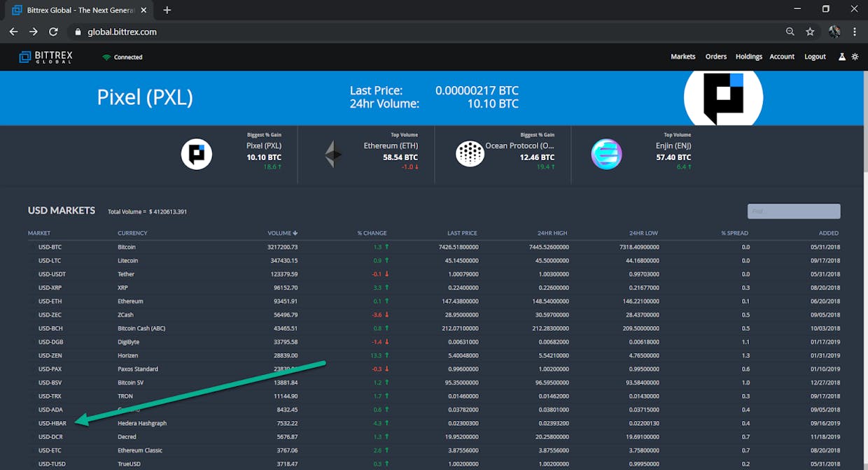Open a new browser tab with the plus icon
The image size is (868, 470).
(x=167, y=10)
